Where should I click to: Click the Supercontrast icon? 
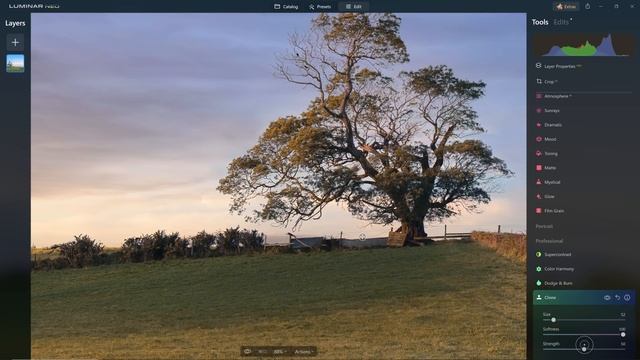click(x=539, y=254)
